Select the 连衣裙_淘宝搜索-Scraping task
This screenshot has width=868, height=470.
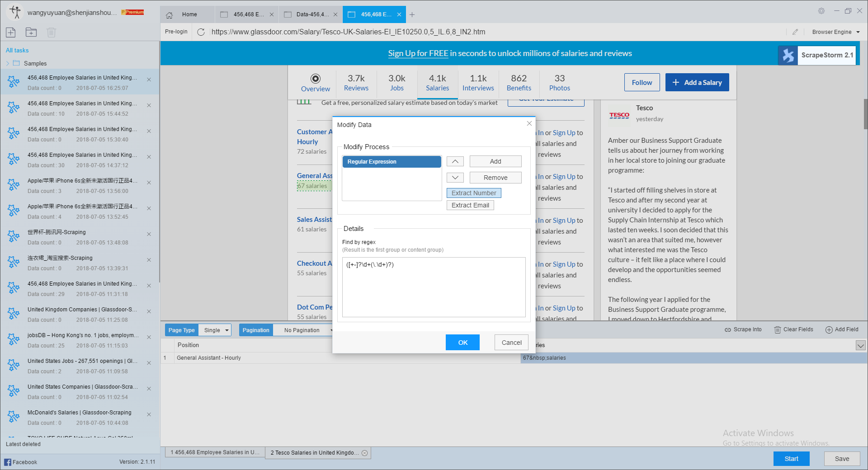[80, 263]
